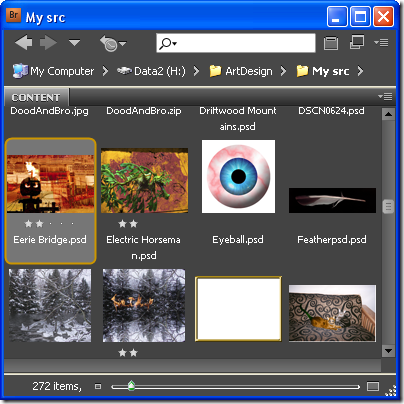Click the scroll up arrow
This screenshot has height=404, width=404.
tap(388, 114)
